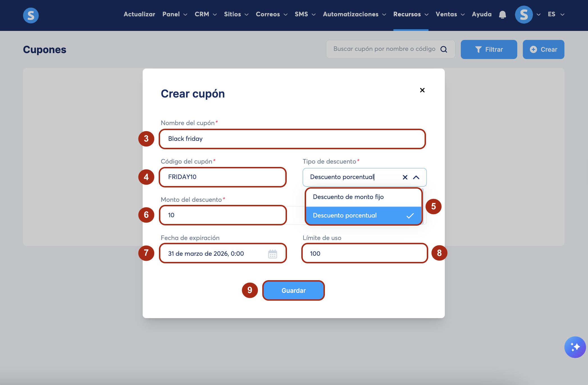Open the AI assistant sparkle button
This screenshot has height=385, width=588.
(575, 347)
